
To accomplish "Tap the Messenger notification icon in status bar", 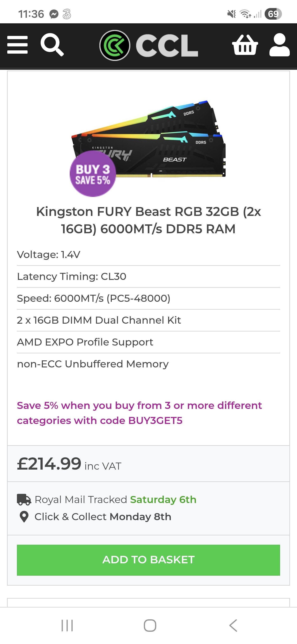I will pyautogui.click(x=54, y=14).
